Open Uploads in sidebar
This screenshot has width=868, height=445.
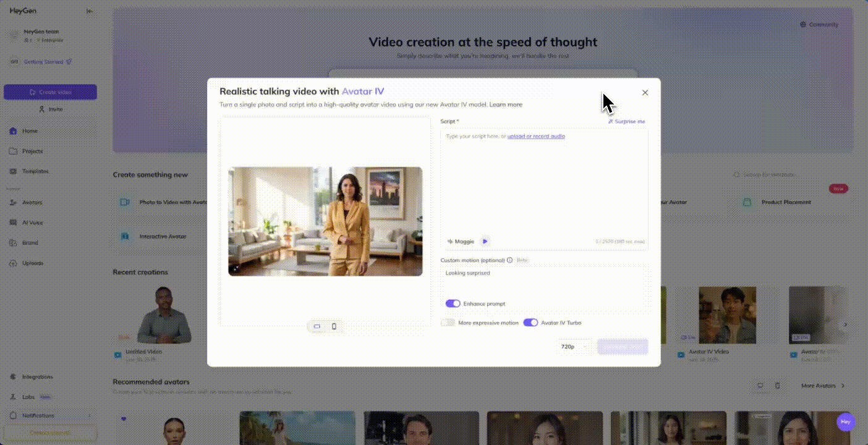(x=50, y=263)
